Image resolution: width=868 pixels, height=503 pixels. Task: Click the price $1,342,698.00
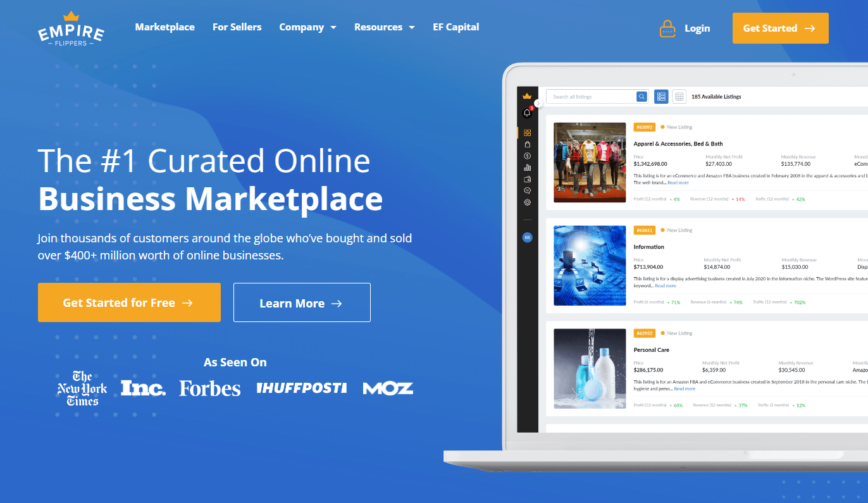650,164
